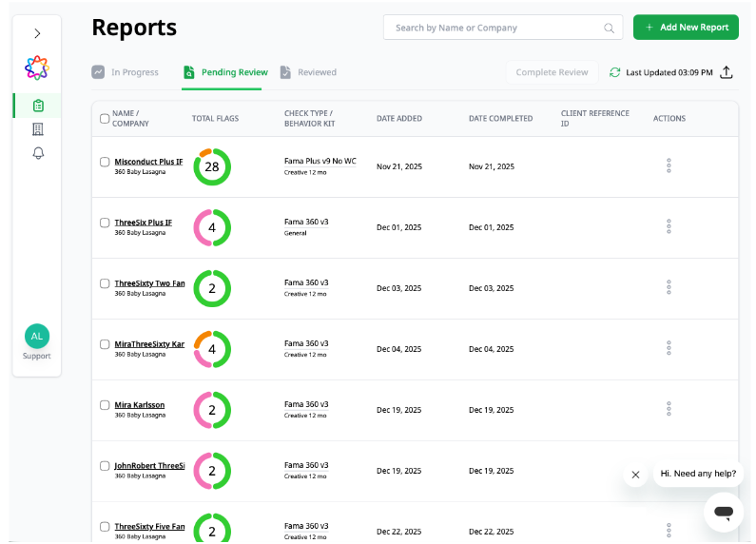Click the 'Hi. Need any help?' message
The image size is (756, 544).
pyautogui.click(x=698, y=474)
